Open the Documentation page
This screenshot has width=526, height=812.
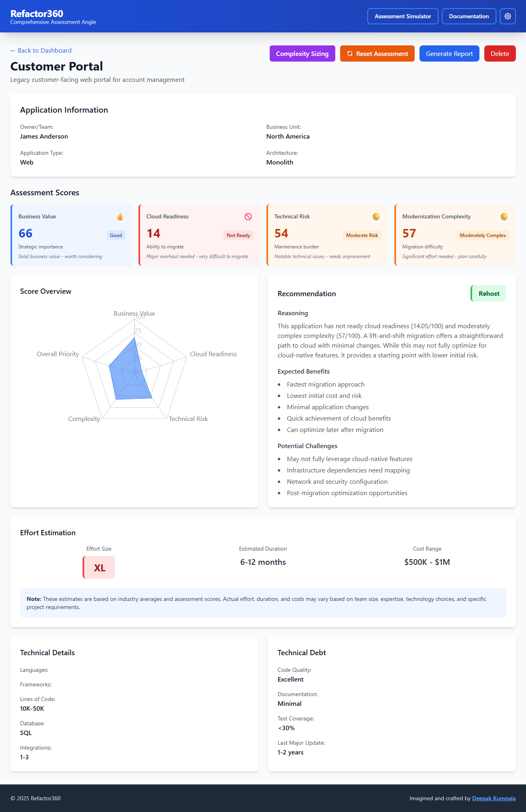coord(469,16)
